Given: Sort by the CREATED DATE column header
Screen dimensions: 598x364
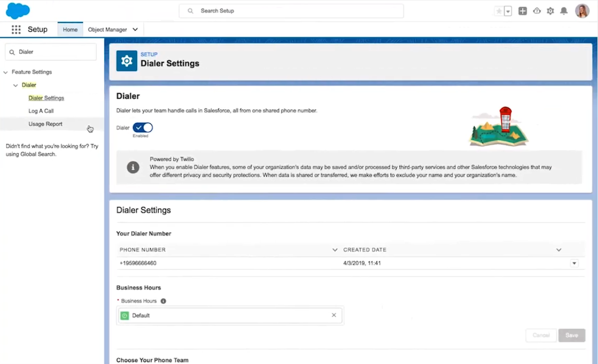Looking at the screenshot, I should point(365,249).
